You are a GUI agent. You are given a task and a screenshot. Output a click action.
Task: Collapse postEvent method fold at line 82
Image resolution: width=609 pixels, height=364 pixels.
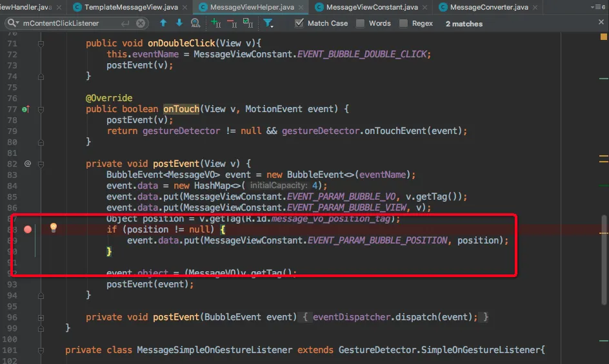pos(41,164)
